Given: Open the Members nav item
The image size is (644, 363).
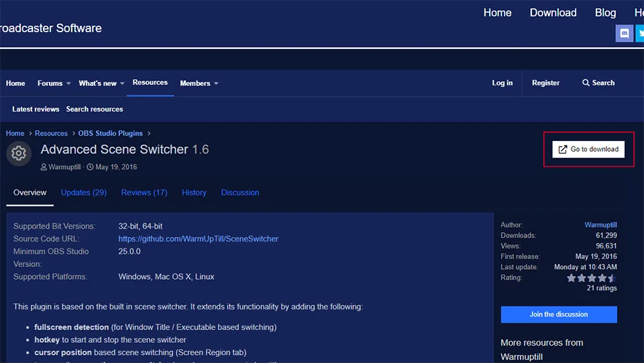Looking at the screenshot, I should [195, 83].
